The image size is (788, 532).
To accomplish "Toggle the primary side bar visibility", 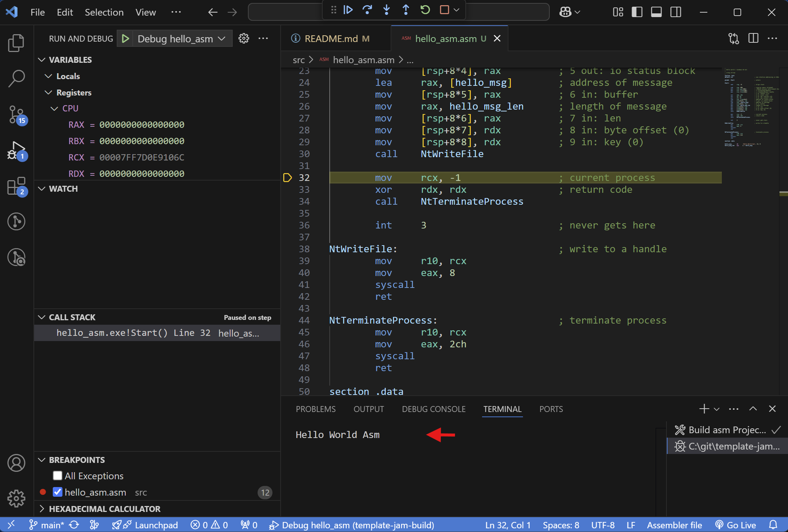I will coord(637,12).
